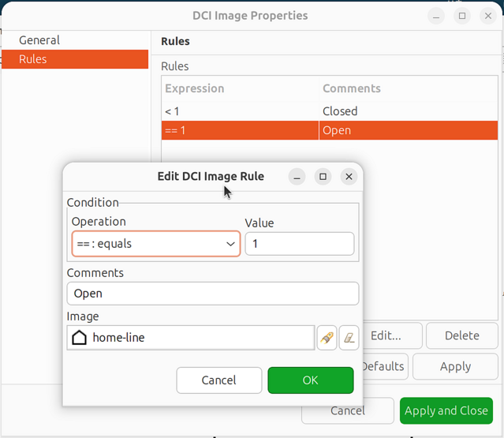
Task: Maximize the DCI Image Properties window
Action: (x=462, y=16)
